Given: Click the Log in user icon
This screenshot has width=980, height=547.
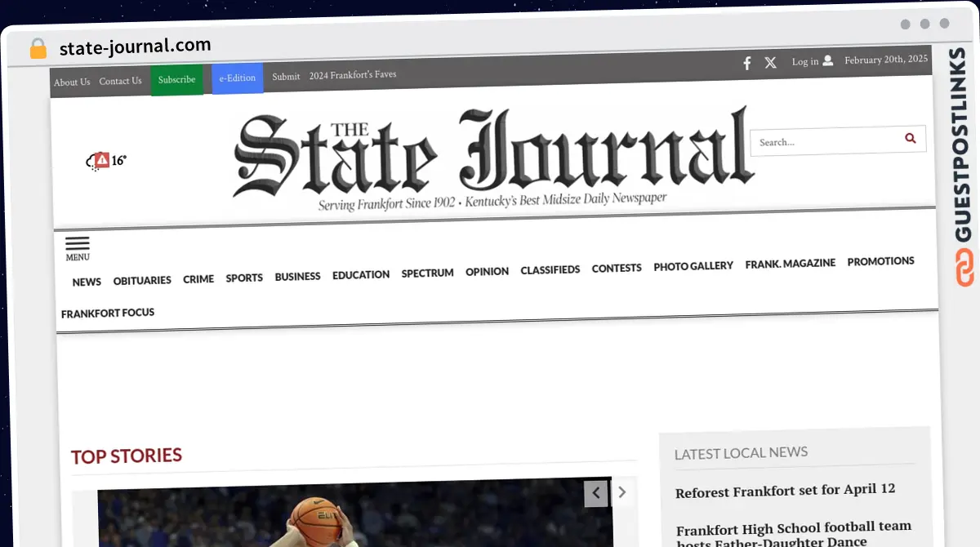Looking at the screenshot, I should (x=827, y=61).
